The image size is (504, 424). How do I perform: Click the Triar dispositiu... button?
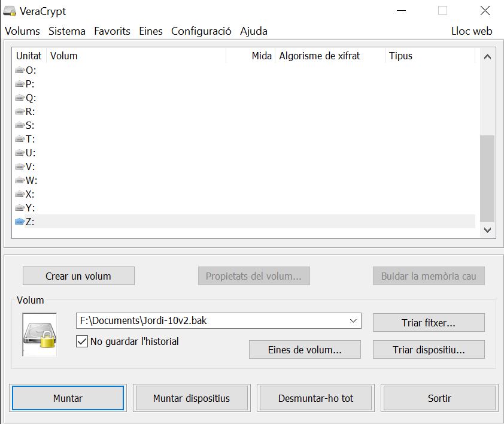(x=429, y=349)
